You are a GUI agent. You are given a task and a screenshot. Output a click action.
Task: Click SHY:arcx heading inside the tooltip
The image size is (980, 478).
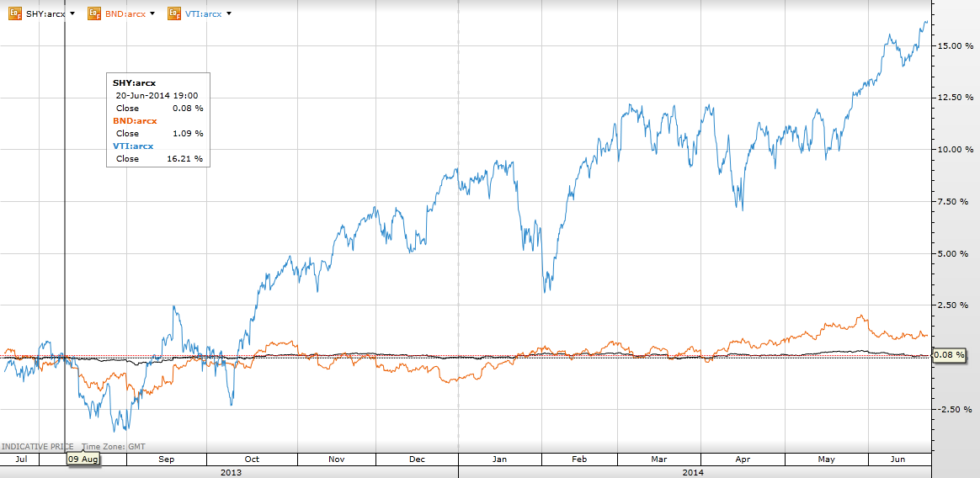[134, 82]
